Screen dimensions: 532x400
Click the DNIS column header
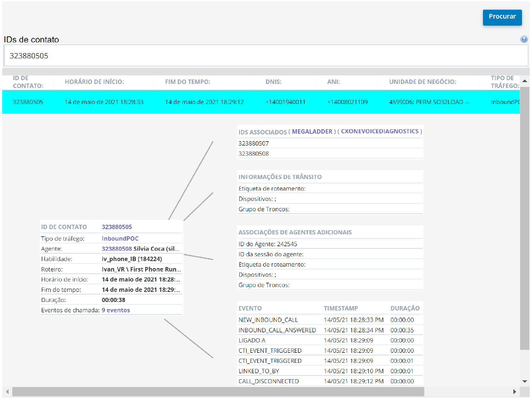(x=273, y=82)
